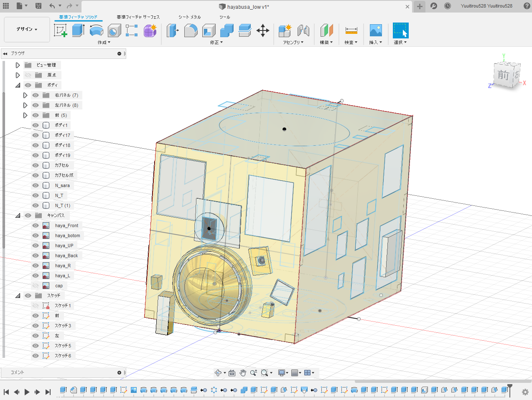This screenshot has width=532, height=400.
Task: Select the Offset Face tool
Action: [x=244, y=30]
